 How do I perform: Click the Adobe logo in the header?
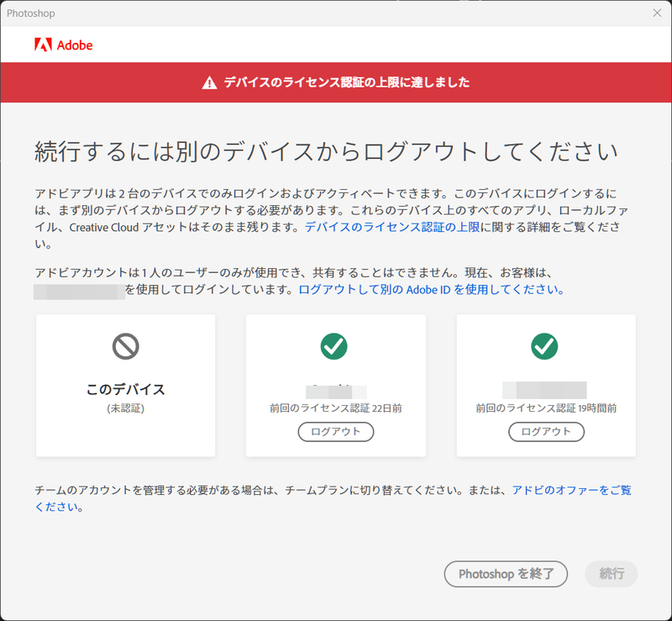(64, 45)
